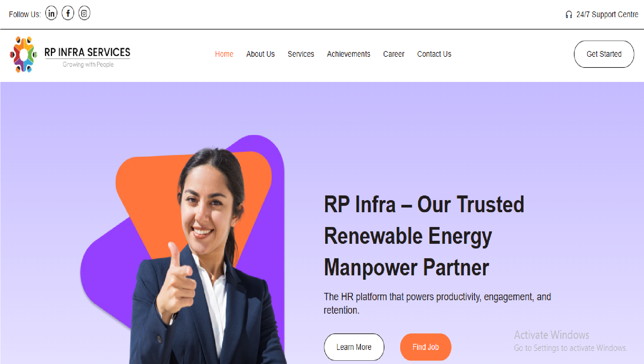The image size is (644, 364).
Task: Open the Instagram social icon
Action: tap(84, 13)
